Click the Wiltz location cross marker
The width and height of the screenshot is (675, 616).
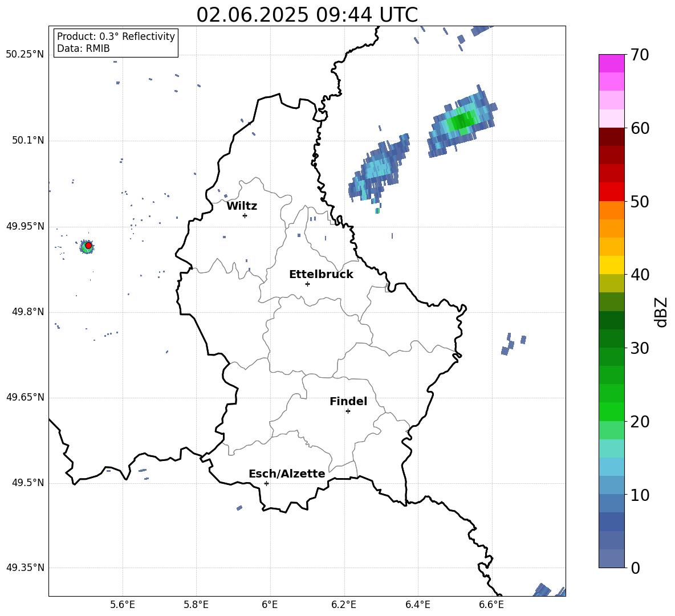(245, 215)
